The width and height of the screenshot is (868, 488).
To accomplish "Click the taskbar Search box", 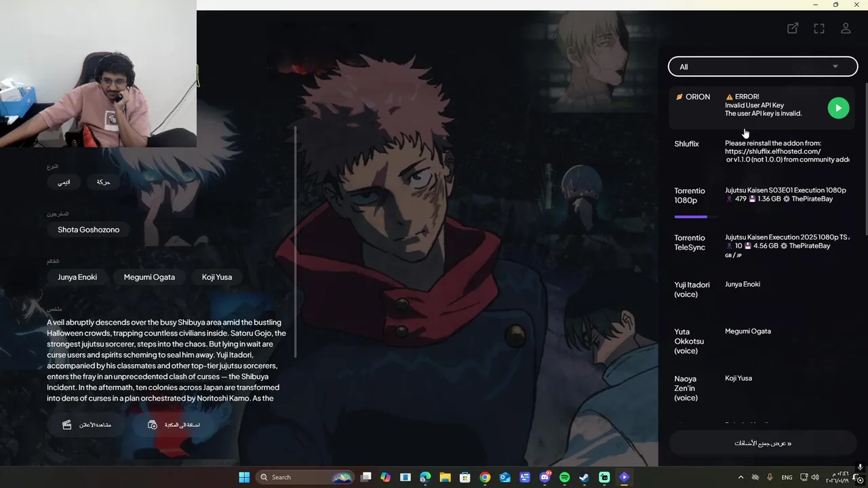I will [305, 477].
